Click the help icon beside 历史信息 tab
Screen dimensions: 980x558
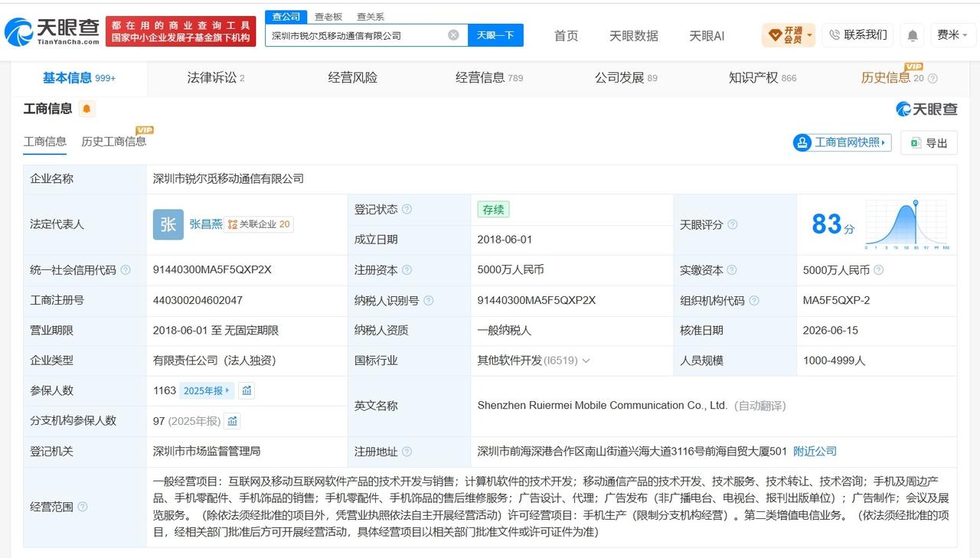pos(933,78)
